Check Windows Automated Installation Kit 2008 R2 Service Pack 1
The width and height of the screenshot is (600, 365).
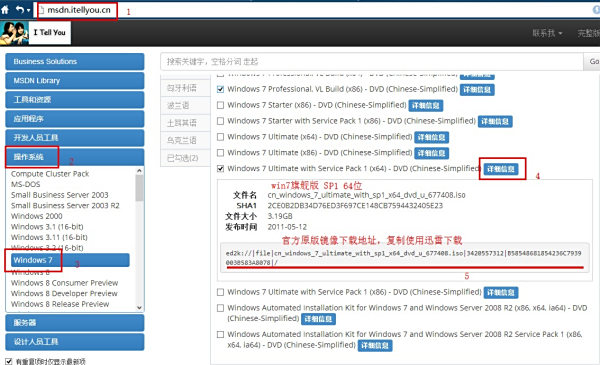click(x=220, y=334)
